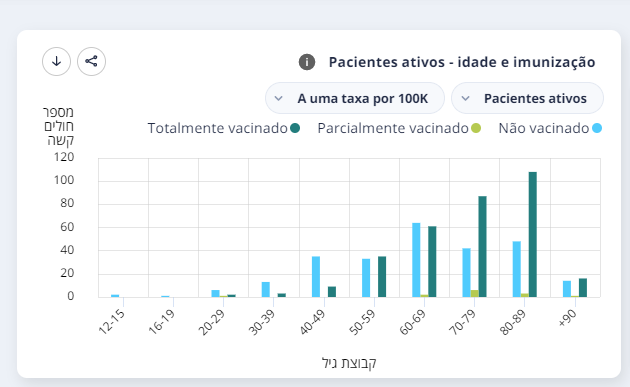Click the '120' y-axis value
Image resolution: width=630 pixels, height=387 pixels.
(x=64, y=157)
